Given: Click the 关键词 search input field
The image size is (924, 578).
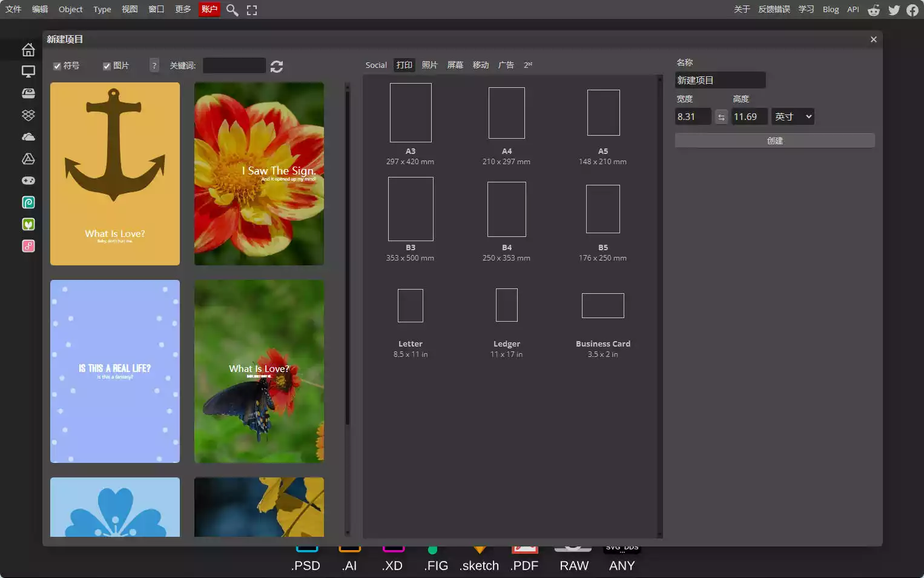Looking at the screenshot, I should point(234,65).
